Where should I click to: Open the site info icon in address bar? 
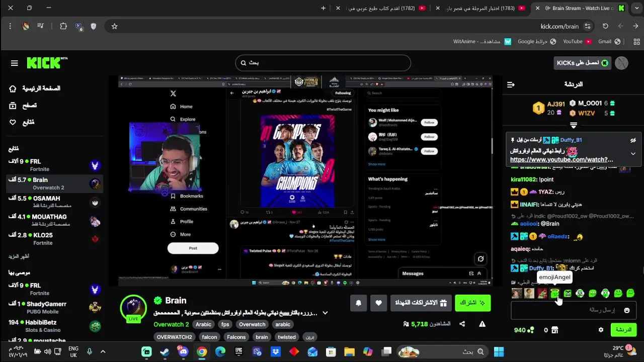pos(588,26)
